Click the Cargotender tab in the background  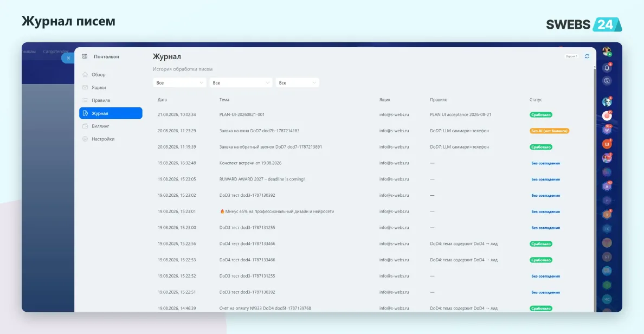[55, 52]
